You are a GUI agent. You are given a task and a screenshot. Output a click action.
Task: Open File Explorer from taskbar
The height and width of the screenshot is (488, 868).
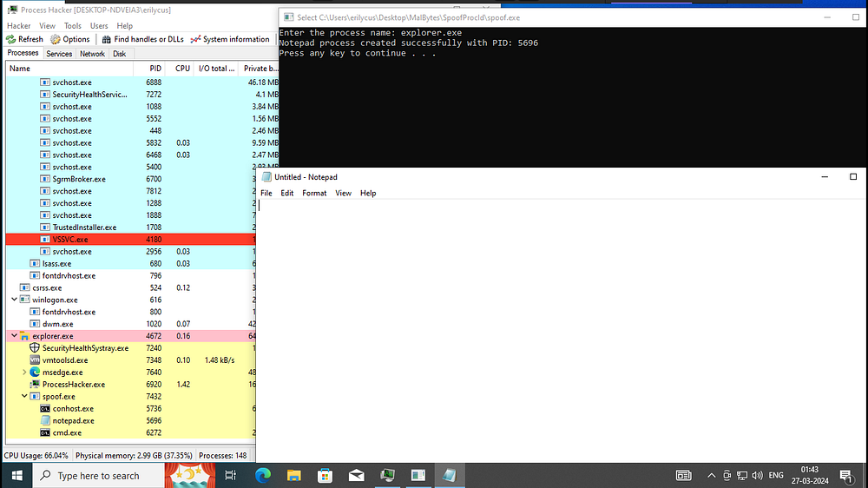click(x=294, y=475)
